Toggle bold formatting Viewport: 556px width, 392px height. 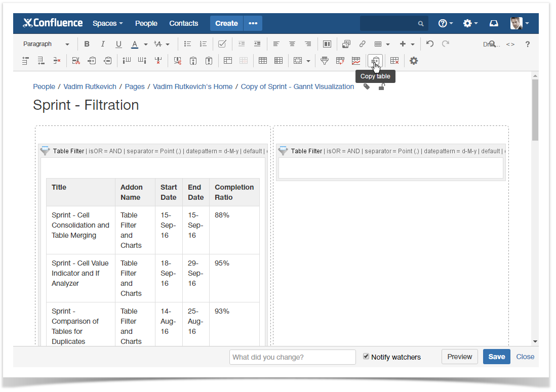pos(87,44)
